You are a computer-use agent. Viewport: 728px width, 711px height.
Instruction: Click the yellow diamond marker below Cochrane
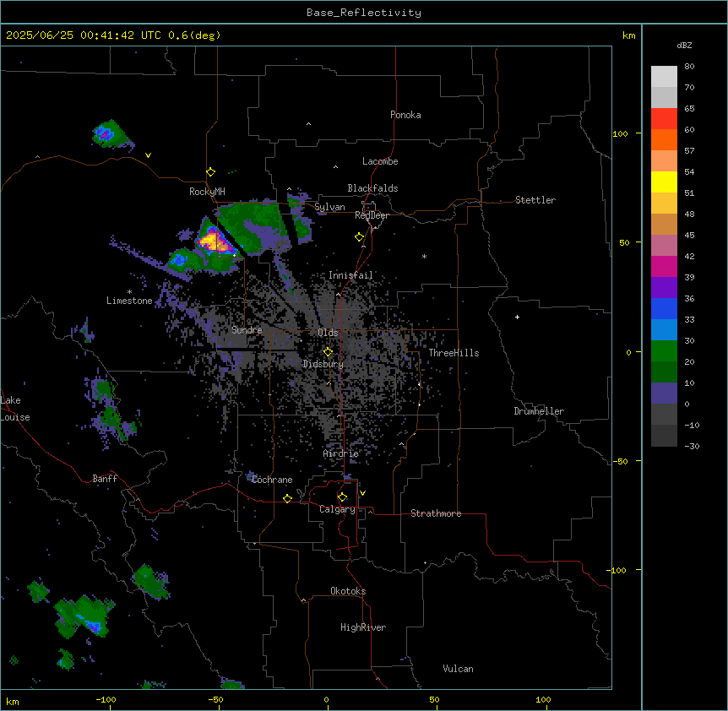point(287,498)
